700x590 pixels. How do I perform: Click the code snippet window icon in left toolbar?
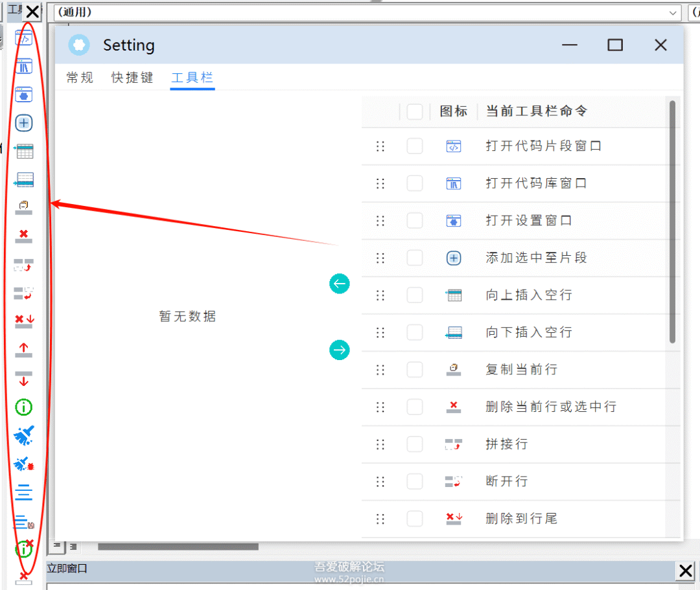[24, 39]
